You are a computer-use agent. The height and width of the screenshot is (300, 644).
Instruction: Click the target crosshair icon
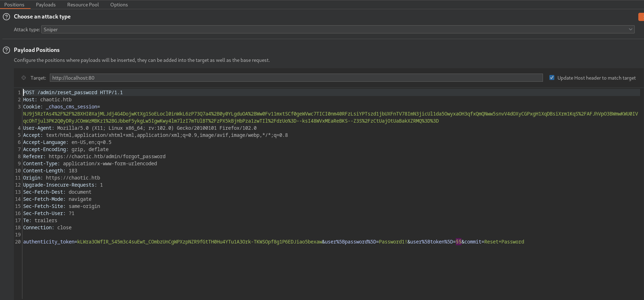[23, 78]
